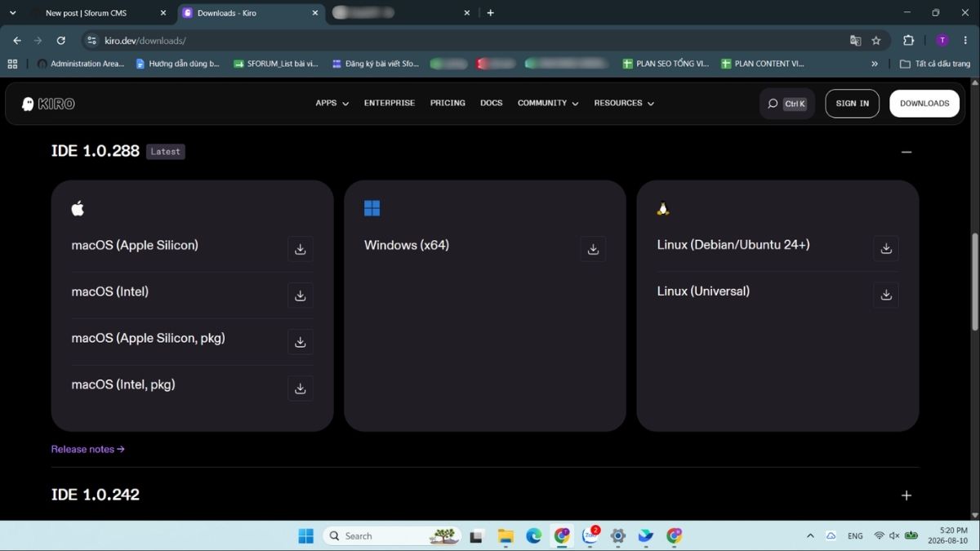Open the APPS dropdown menu
Viewport: 980px width, 551px height.
click(x=332, y=103)
